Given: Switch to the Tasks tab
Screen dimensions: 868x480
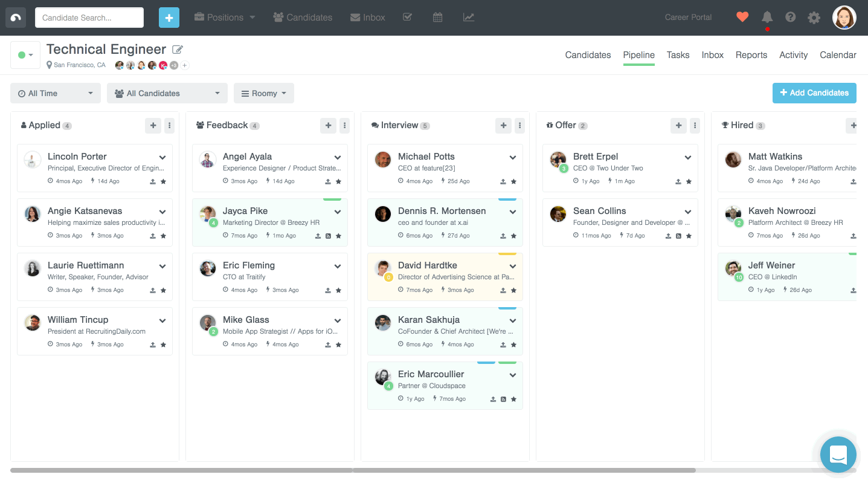Looking at the screenshot, I should pos(678,55).
